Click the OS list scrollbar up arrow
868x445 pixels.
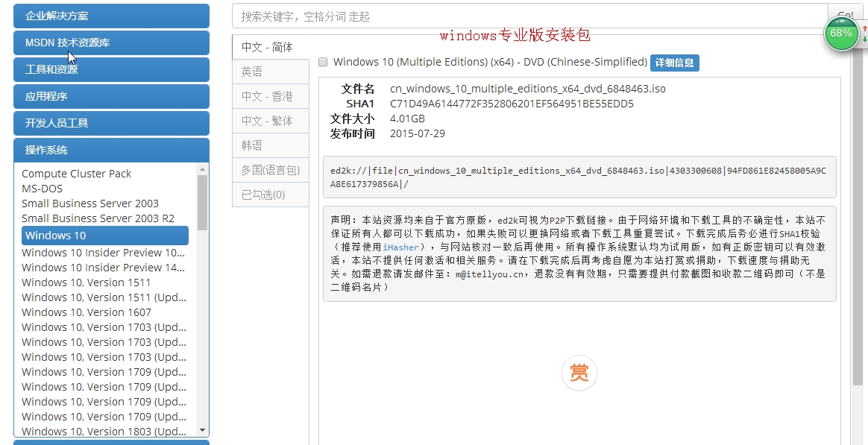click(202, 169)
